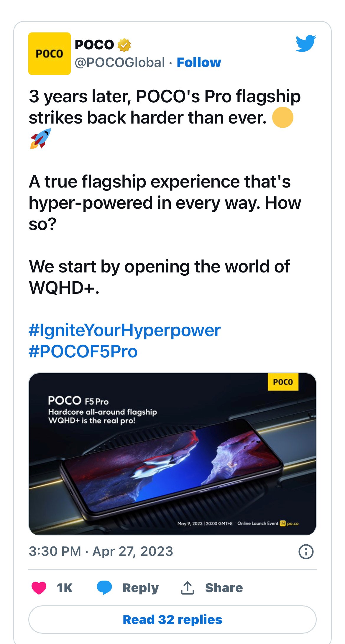Image resolution: width=345 pixels, height=644 pixels.
Task: Click the 3:30 PM Apr 27 timestamp
Action: coord(101,551)
